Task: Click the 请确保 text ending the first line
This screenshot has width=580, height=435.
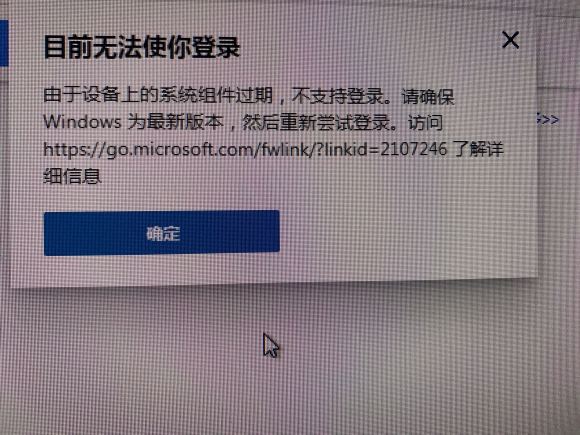Action: (x=428, y=96)
